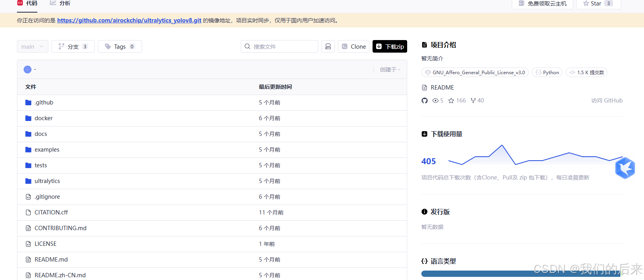
Task: Open the CITATION.cff file
Action: coord(51,212)
